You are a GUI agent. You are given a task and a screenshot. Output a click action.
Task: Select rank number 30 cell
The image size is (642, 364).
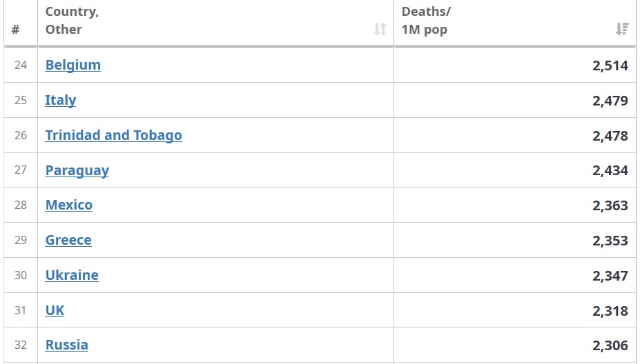click(x=21, y=275)
